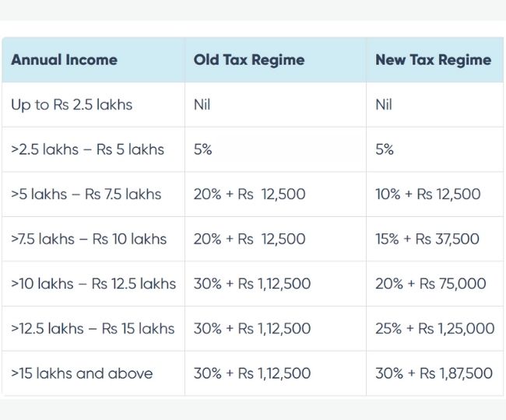506x420 pixels.
Task: Select the '>10 lakhs – Rs 12.5 lakhs' row label
Action: (93, 284)
